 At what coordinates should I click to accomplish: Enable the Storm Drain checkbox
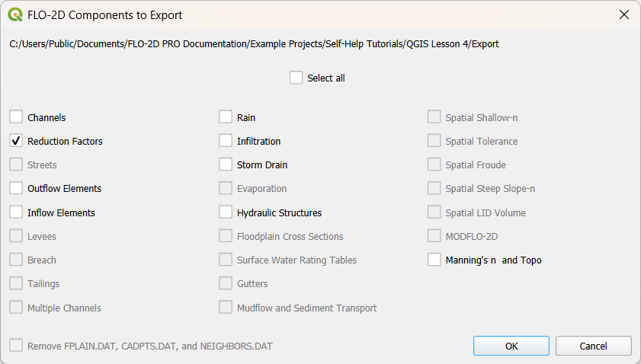226,164
